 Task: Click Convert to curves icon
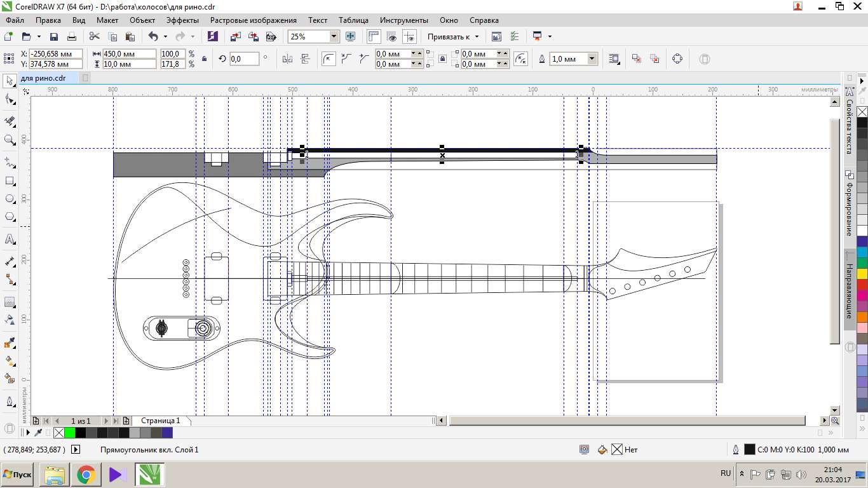click(677, 59)
